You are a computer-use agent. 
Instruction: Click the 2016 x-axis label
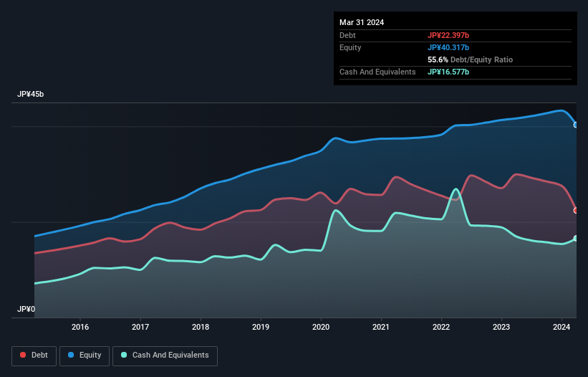80,327
